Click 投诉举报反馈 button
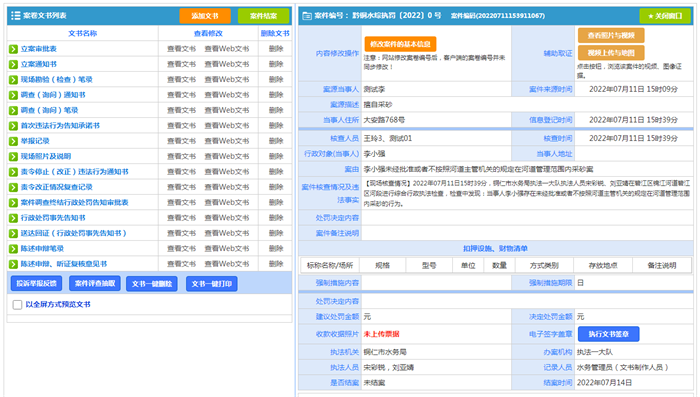This screenshot has height=397, width=700. tap(37, 284)
